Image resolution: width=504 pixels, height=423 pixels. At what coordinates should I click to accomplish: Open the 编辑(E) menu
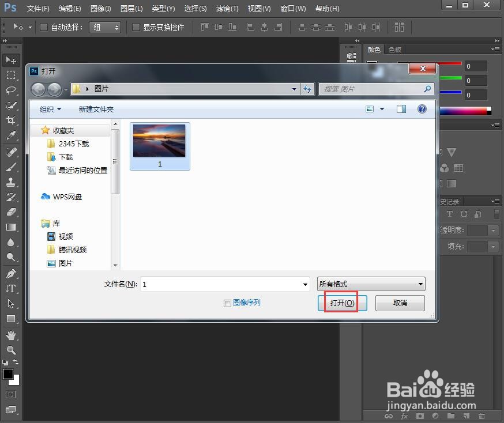(70, 9)
